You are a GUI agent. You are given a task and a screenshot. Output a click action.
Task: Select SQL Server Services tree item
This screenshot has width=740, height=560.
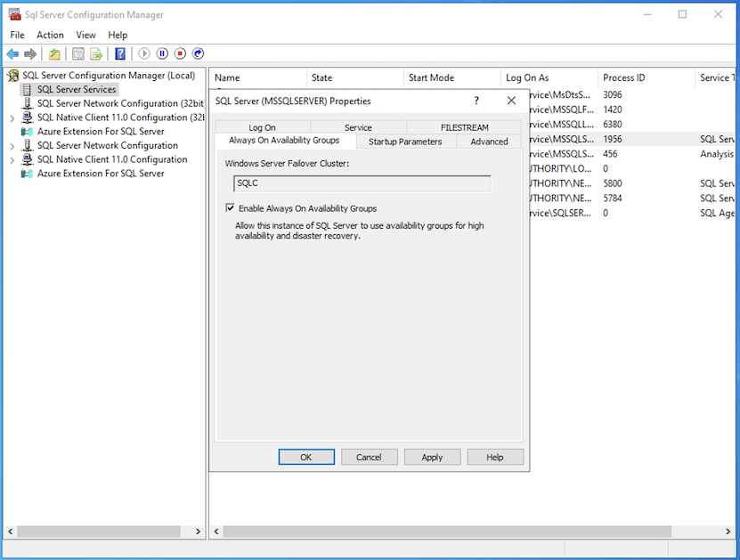[x=77, y=90]
